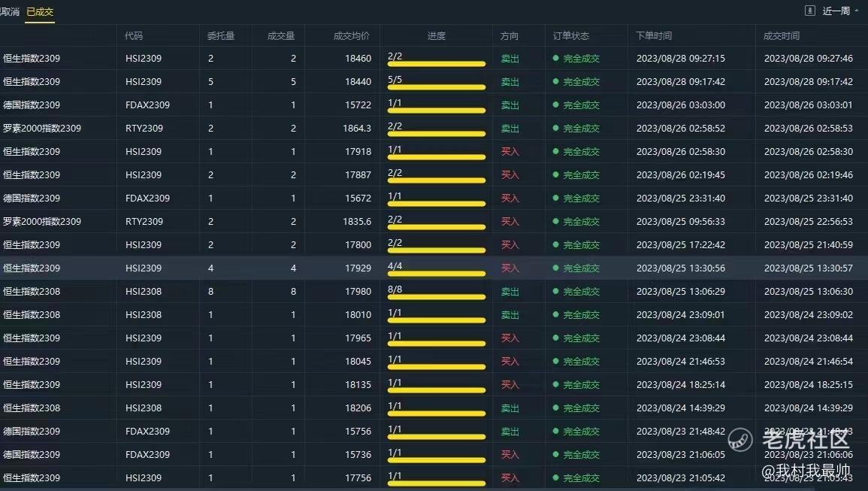Click the 完全成交 status in the 17918 row

pyautogui.click(x=581, y=151)
